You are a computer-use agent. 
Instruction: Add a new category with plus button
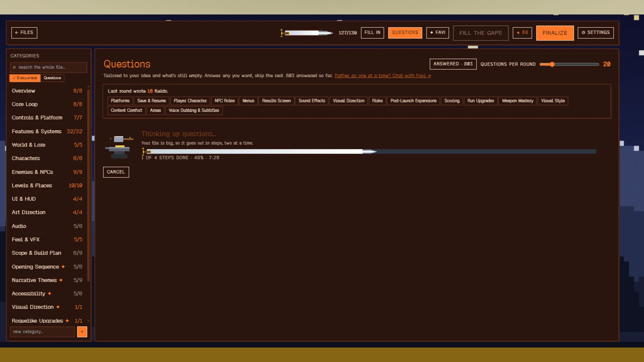[82, 332]
